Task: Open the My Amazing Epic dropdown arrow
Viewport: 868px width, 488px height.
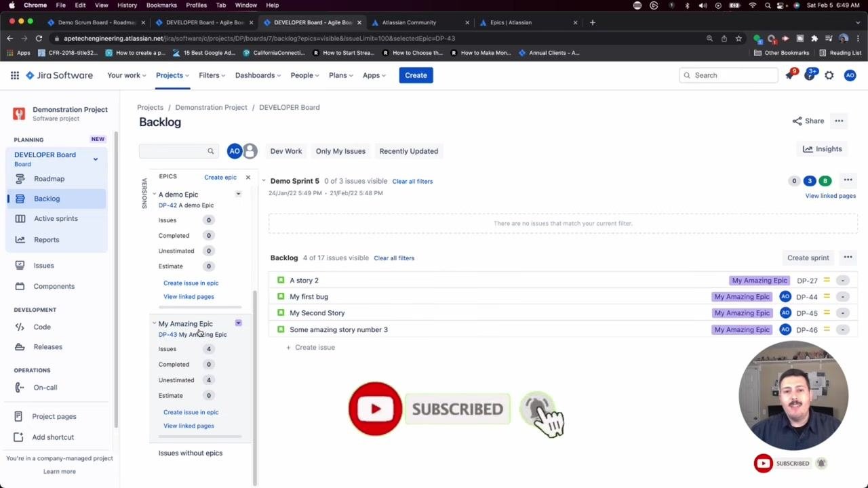Action: (238, 323)
